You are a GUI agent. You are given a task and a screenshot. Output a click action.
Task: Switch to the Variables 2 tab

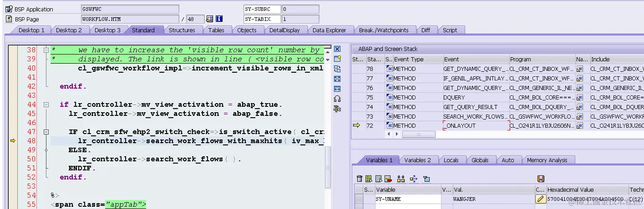click(418, 160)
